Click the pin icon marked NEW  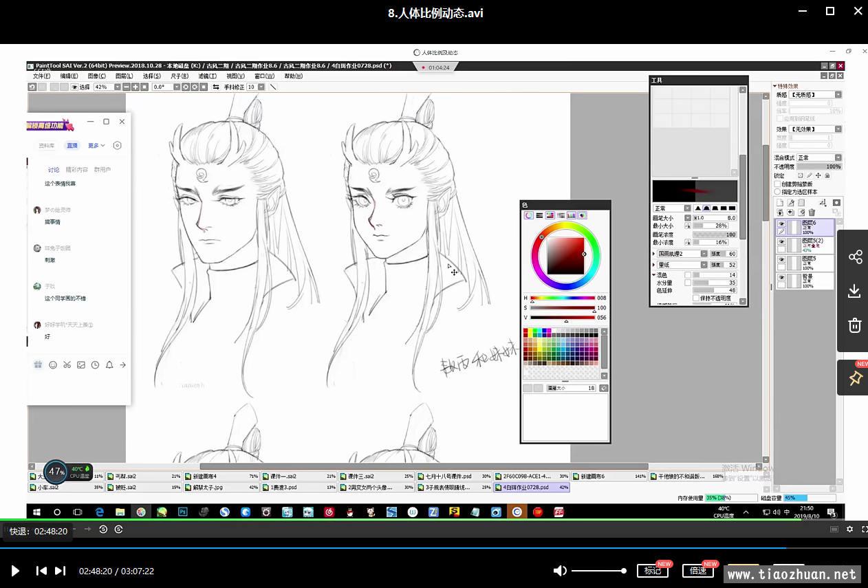[x=855, y=378]
